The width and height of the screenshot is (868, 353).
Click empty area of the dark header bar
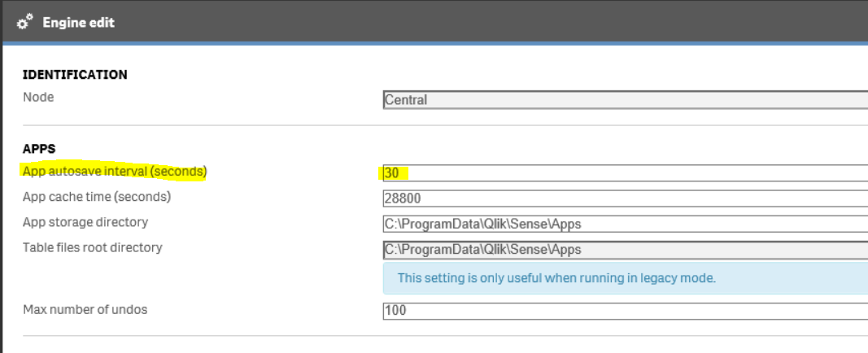click(x=488, y=22)
